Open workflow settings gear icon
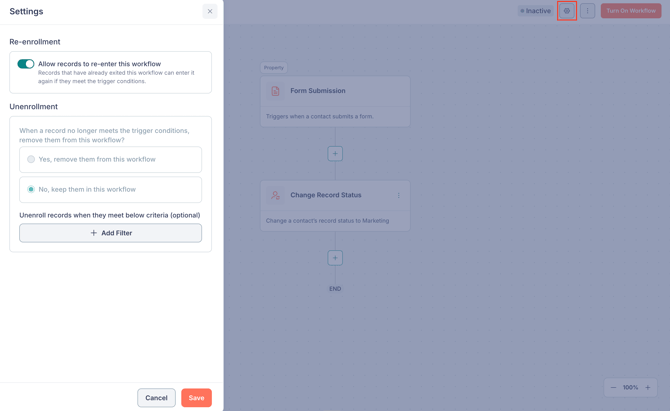Image resolution: width=670 pixels, height=411 pixels. 567,11
